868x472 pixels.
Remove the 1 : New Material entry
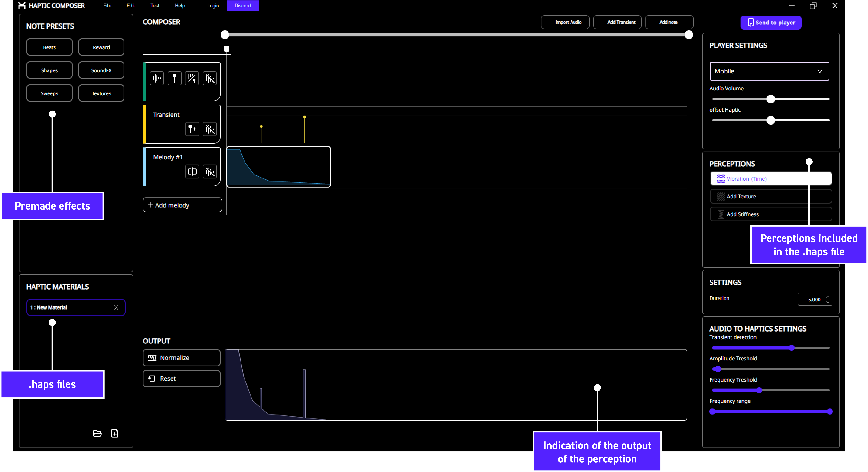[x=116, y=307]
